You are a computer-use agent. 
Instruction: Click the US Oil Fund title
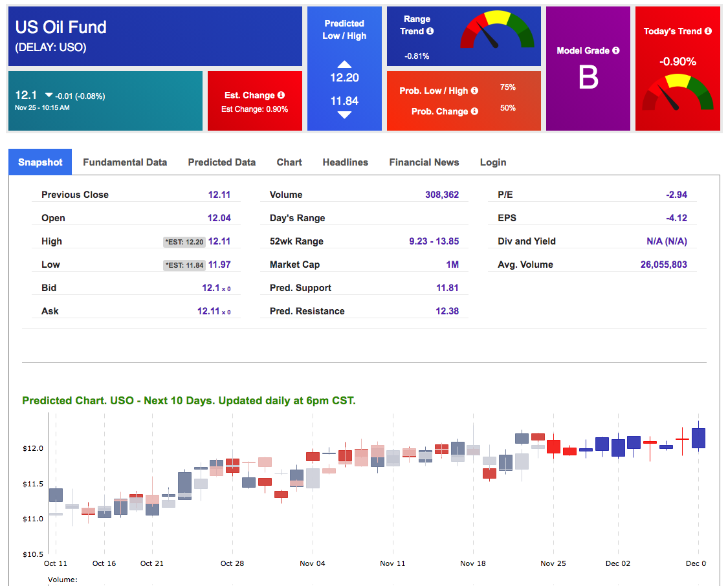coord(61,27)
